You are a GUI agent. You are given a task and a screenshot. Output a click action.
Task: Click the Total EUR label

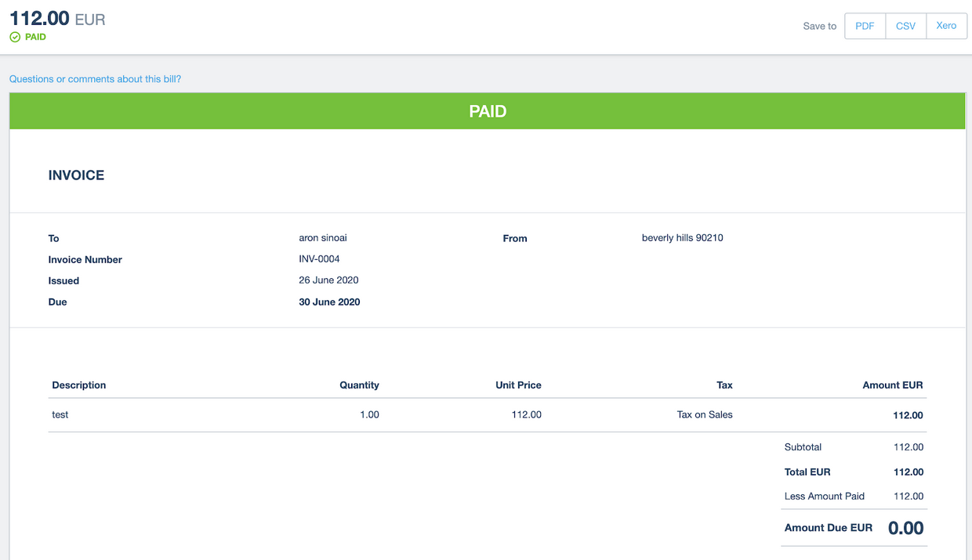(807, 472)
